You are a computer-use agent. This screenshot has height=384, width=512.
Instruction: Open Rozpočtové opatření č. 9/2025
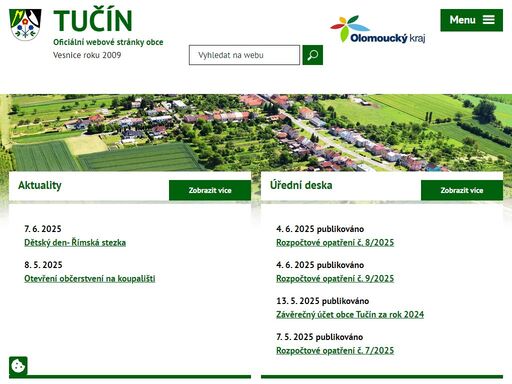pos(335,278)
